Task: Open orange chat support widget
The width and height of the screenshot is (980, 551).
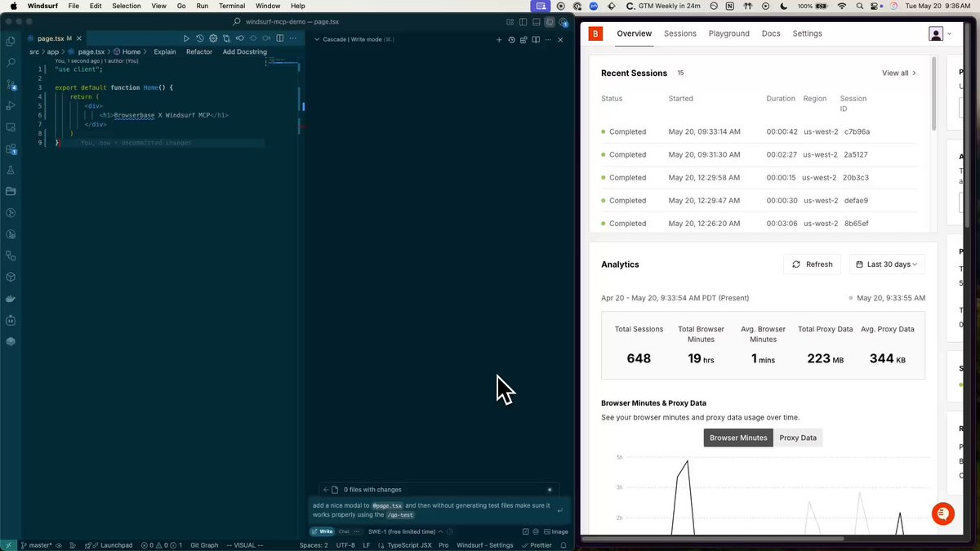Action: point(943,513)
